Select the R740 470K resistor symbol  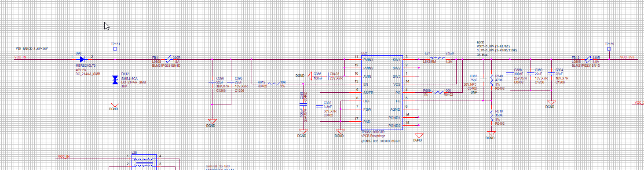pyautogui.click(x=491, y=80)
